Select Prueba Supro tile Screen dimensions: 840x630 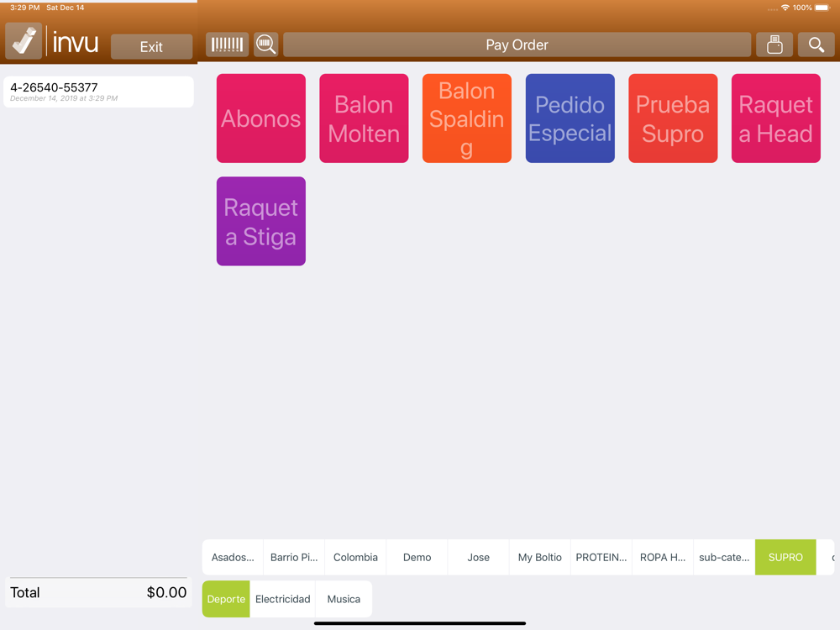[673, 118]
